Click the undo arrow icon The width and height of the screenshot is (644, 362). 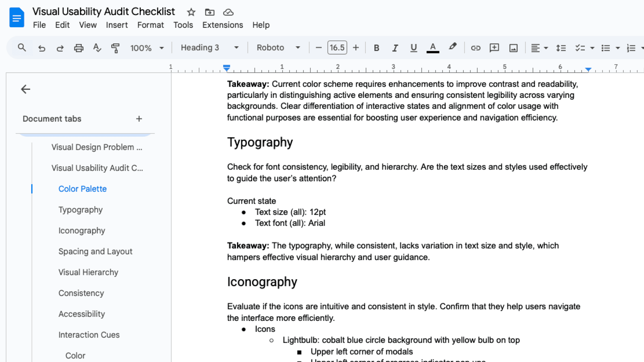pos(42,48)
